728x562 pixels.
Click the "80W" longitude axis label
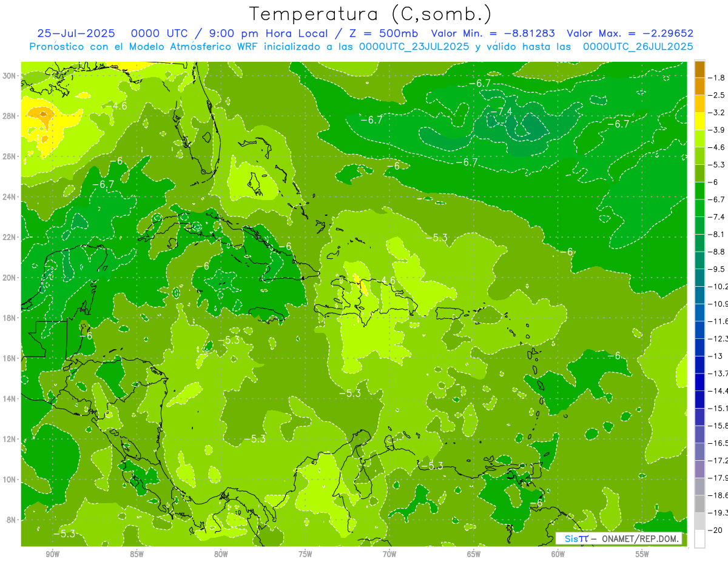(x=221, y=554)
